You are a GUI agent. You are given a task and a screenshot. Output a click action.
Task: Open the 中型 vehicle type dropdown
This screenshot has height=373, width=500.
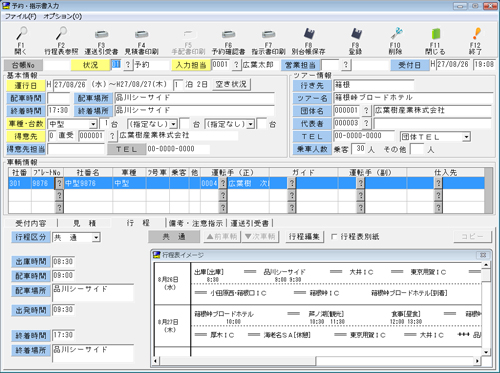tap(93, 124)
